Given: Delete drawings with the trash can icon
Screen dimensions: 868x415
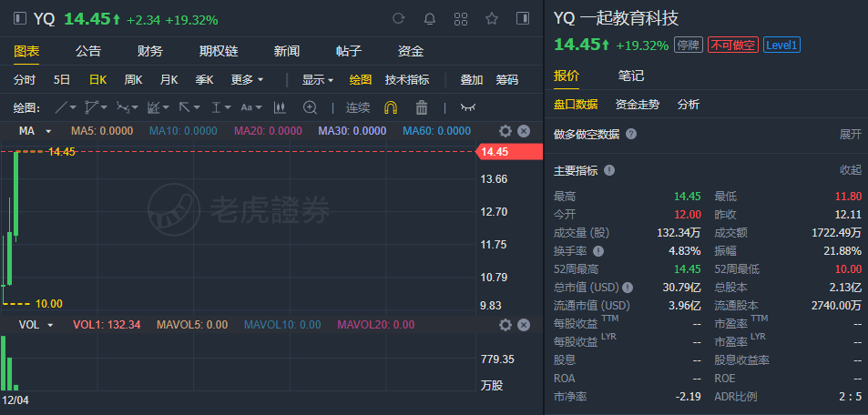Looking at the screenshot, I should (422, 107).
